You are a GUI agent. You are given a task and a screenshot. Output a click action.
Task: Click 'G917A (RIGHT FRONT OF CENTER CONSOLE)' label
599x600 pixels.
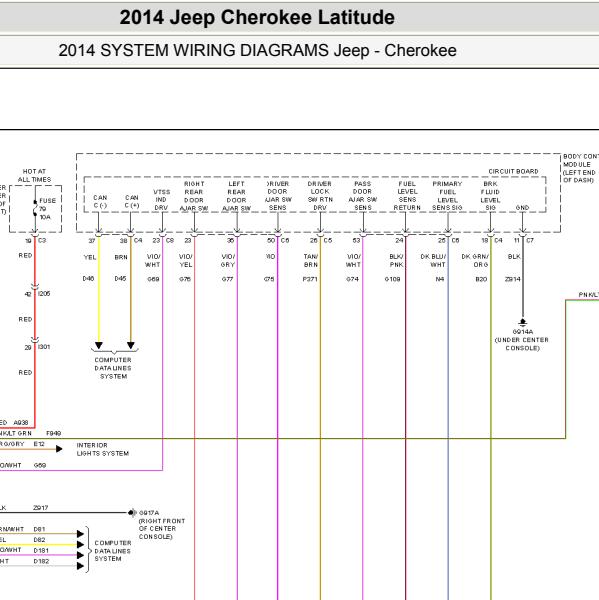click(162, 525)
